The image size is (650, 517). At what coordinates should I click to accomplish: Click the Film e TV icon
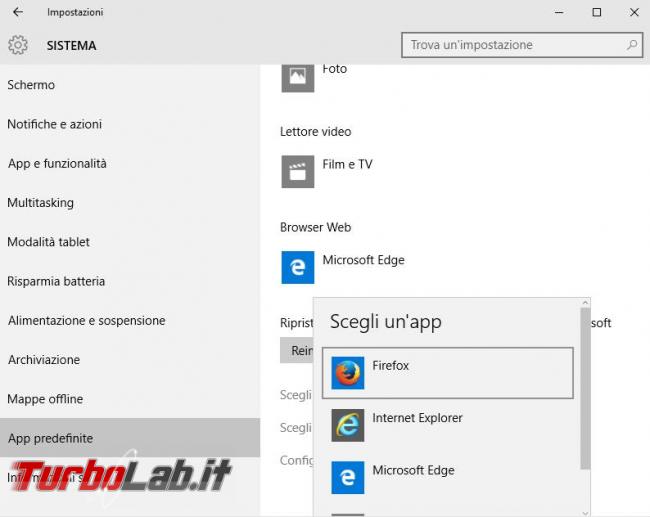[298, 172]
